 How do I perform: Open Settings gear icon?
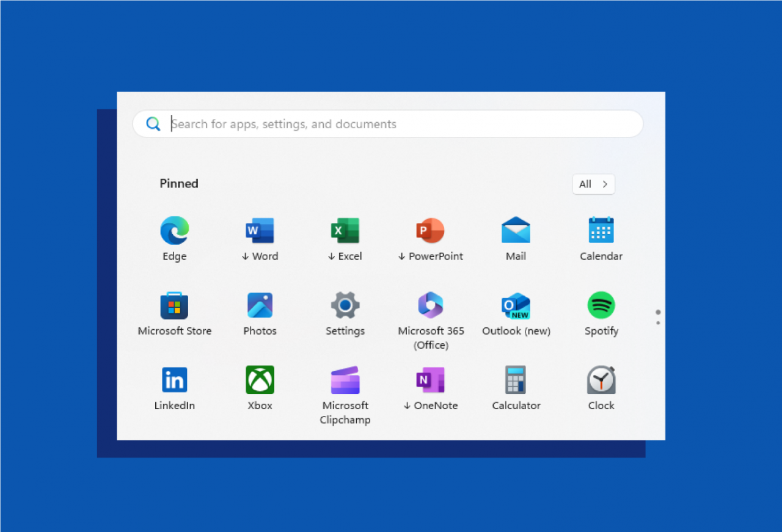[345, 305]
